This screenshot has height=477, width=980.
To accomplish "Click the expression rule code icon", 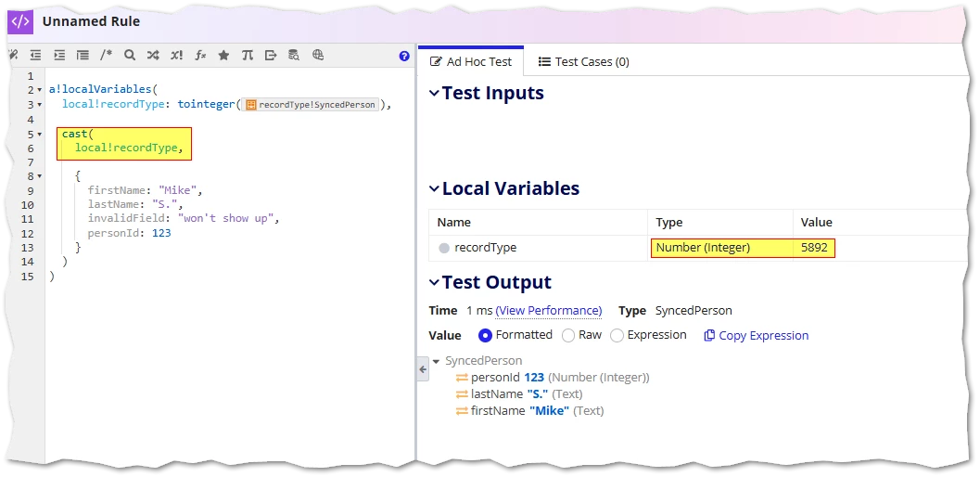I will pos(20,21).
